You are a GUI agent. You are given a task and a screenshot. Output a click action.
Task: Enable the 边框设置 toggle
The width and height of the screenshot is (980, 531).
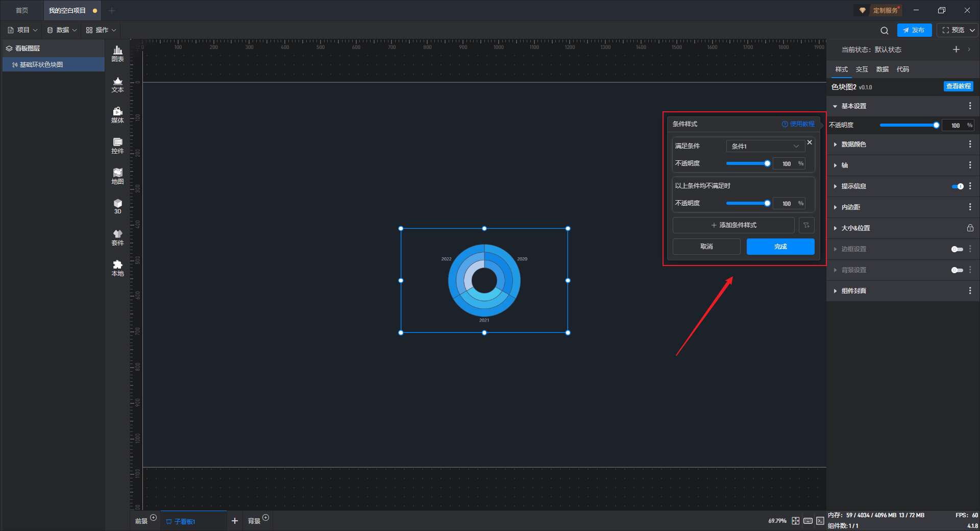pyautogui.click(x=957, y=249)
